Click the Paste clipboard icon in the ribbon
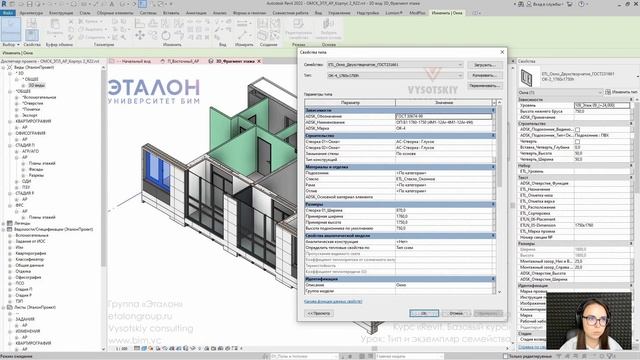Viewport: 640px width, 360px height. tap(55, 25)
